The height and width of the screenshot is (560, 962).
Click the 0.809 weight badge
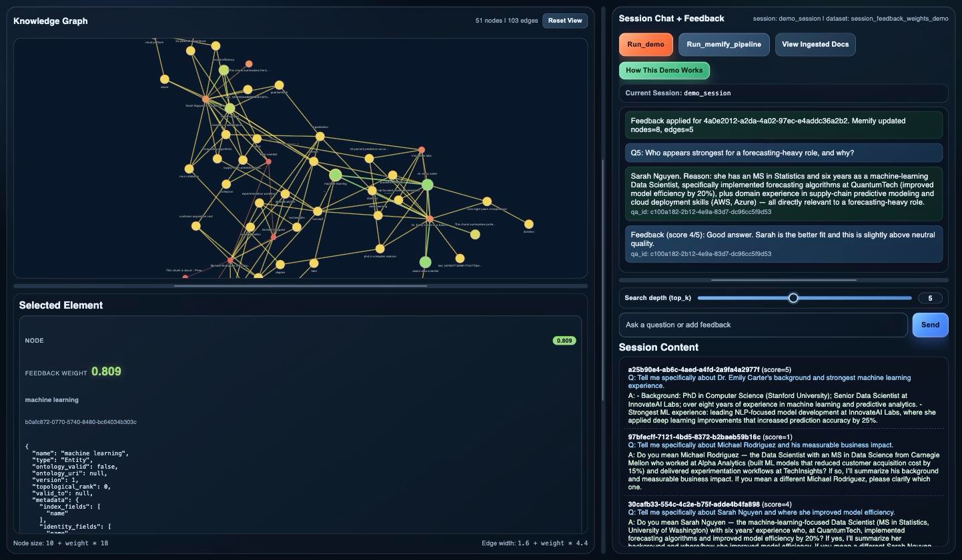pyautogui.click(x=564, y=341)
